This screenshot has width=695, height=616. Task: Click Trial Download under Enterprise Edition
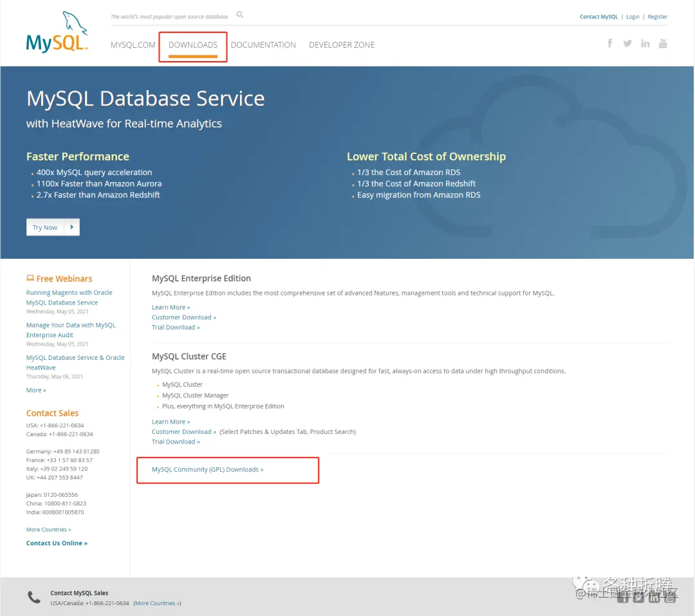click(176, 327)
